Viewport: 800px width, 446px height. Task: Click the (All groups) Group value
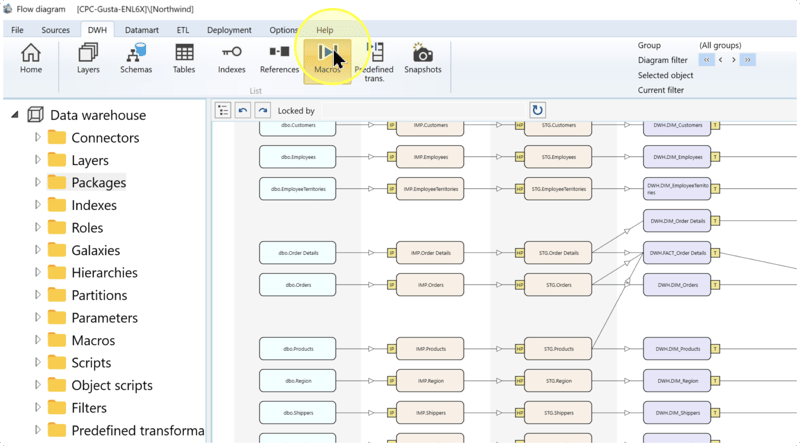coord(720,45)
